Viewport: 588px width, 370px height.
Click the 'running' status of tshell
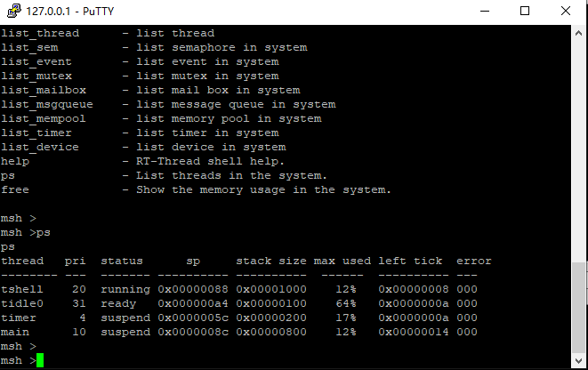click(x=125, y=290)
